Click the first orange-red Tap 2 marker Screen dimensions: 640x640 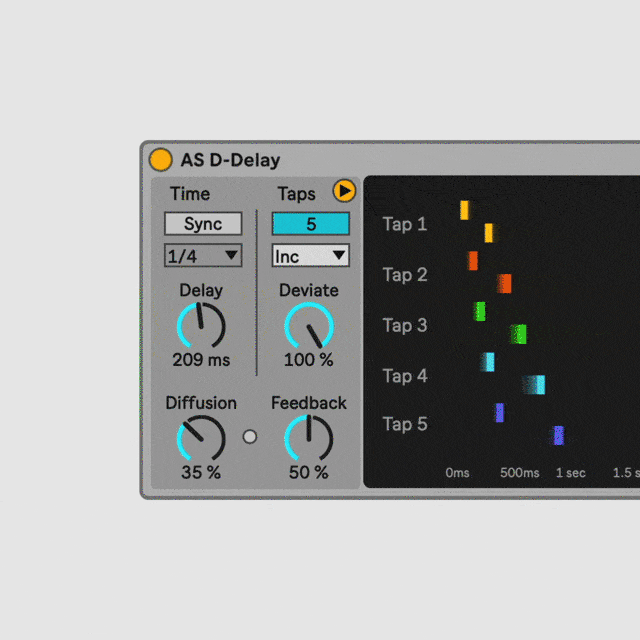pyautogui.click(x=473, y=261)
